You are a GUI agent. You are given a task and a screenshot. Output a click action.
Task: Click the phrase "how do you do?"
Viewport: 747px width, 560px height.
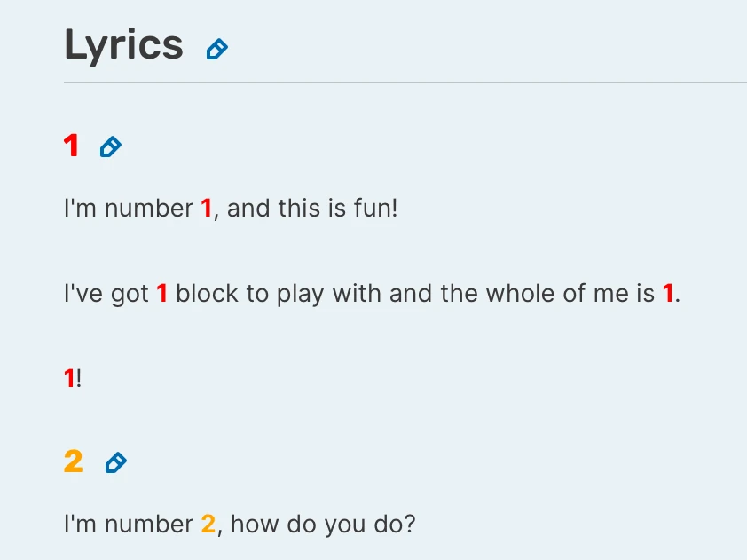(x=323, y=525)
